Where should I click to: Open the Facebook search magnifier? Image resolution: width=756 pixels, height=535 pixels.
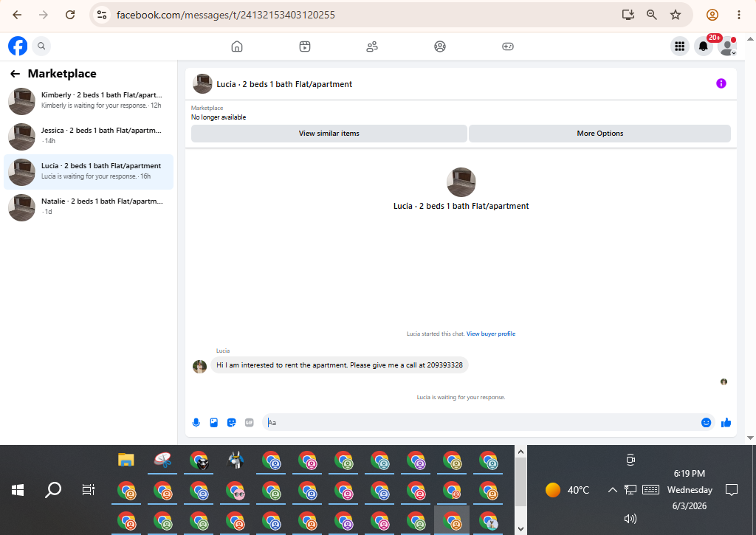[x=41, y=46]
